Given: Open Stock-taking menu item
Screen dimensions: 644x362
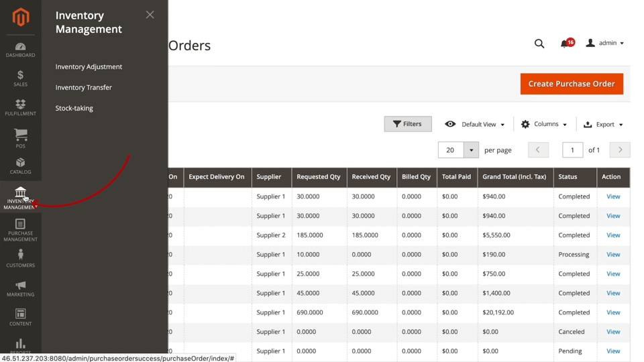Looking at the screenshot, I should point(74,109).
